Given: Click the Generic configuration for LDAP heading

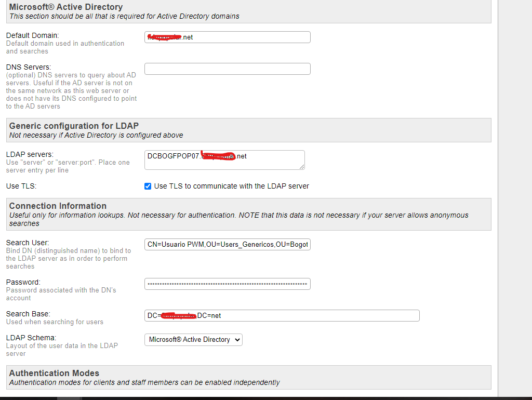Looking at the screenshot, I should 74,126.
